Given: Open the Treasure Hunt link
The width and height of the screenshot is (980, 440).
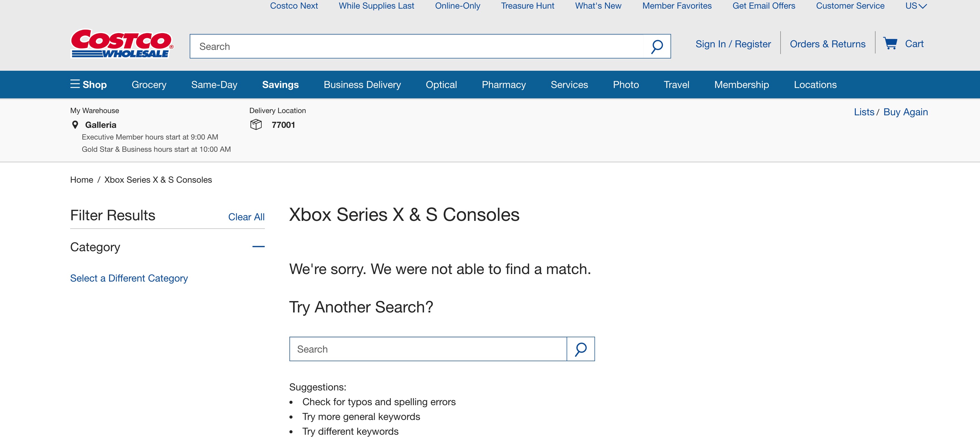Looking at the screenshot, I should [527, 6].
